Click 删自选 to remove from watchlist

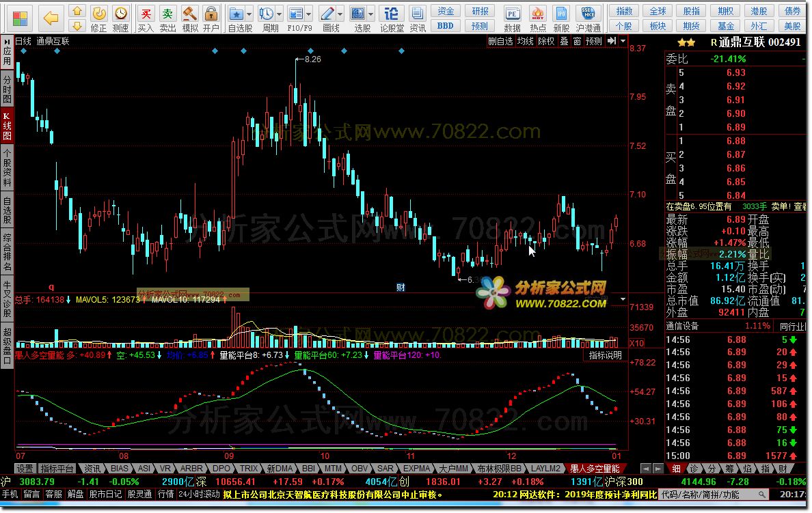coord(501,41)
